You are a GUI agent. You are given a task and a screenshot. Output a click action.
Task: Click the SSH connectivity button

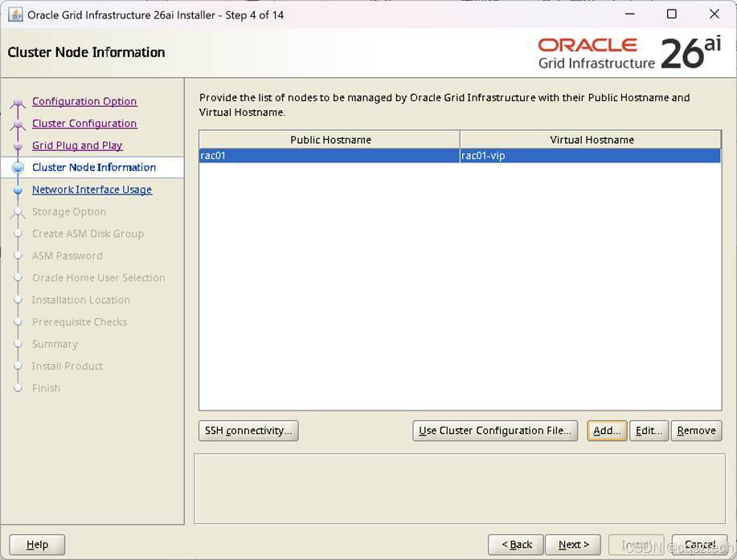tap(248, 431)
